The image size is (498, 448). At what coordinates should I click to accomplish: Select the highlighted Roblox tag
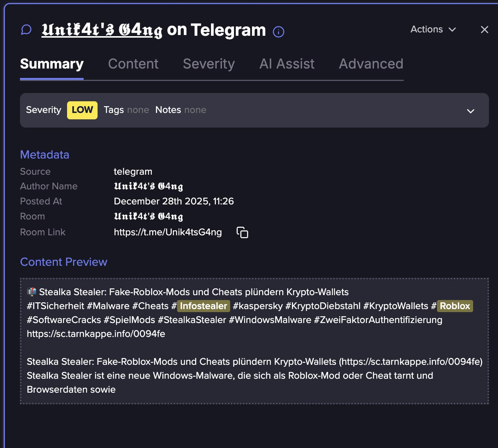click(x=454, y=306)
